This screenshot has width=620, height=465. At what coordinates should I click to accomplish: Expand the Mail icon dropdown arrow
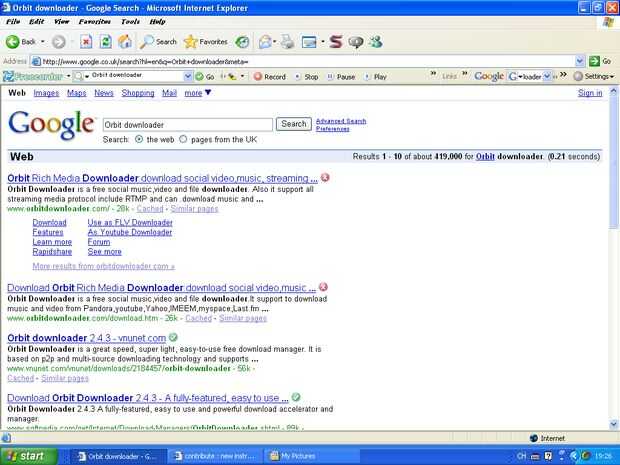[274, 42]
